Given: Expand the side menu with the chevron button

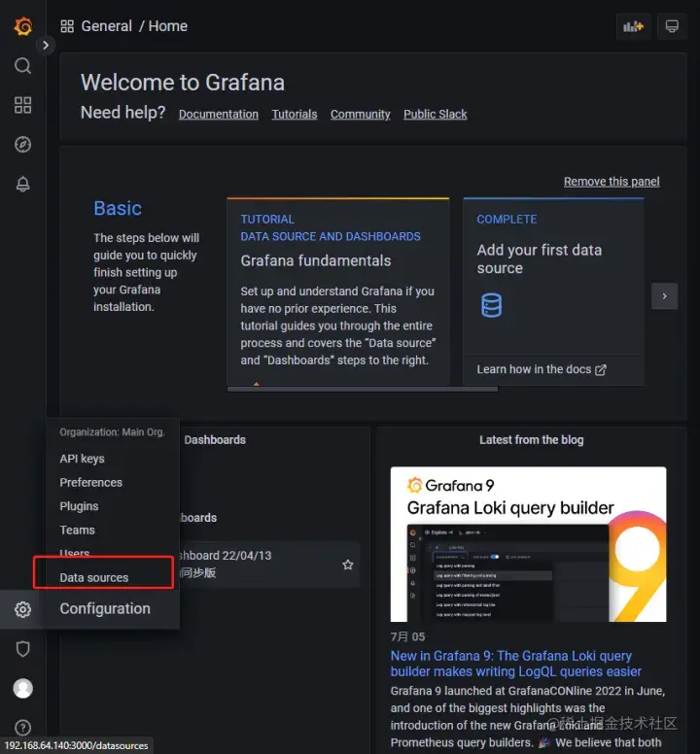Looking at the screenshot, I should click(x=46, y=46).
